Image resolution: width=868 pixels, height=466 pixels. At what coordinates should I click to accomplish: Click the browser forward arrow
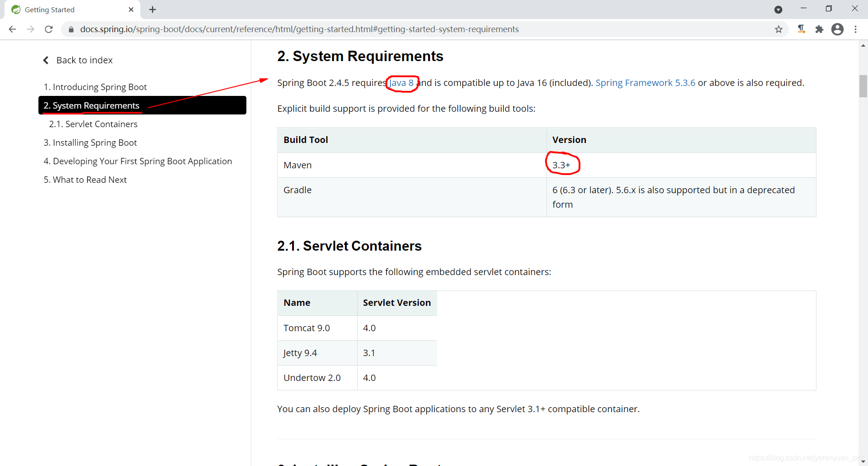(x=30, y=29)
